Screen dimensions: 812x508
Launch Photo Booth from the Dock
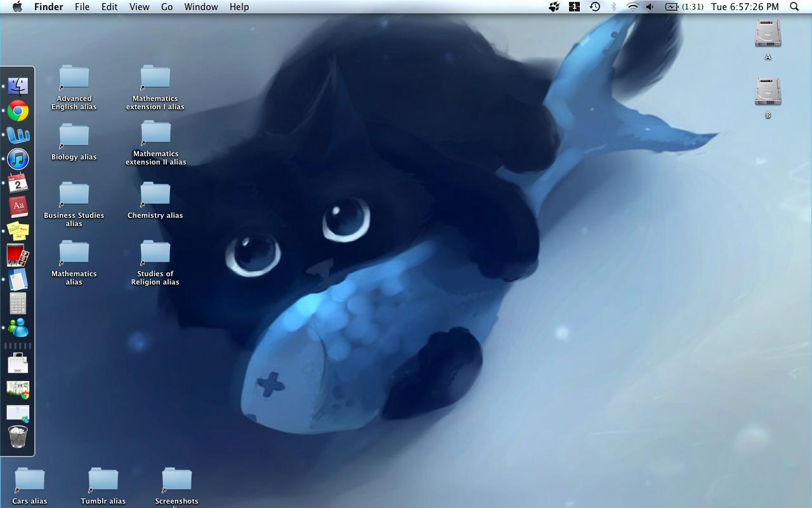point(18,255)
